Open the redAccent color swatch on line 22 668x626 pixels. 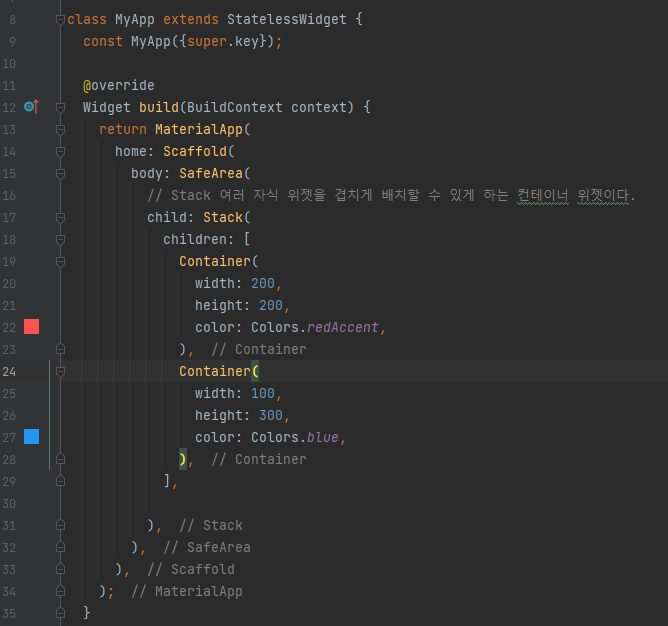click(32, 327)
